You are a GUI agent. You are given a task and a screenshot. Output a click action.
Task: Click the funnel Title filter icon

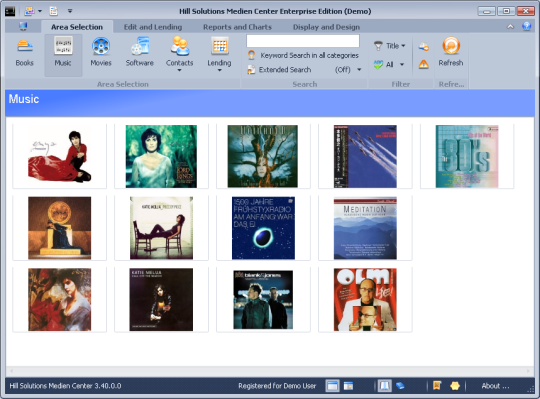coord(378,46)
